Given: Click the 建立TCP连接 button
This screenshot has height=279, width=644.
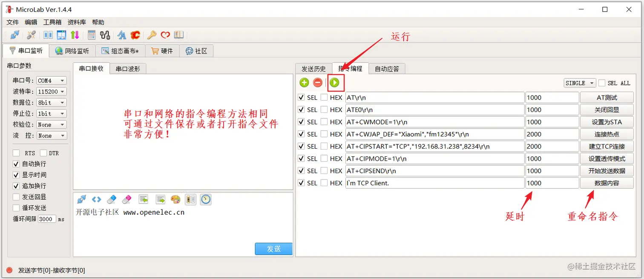Looking at the screenshot, I should coord(607,146).
